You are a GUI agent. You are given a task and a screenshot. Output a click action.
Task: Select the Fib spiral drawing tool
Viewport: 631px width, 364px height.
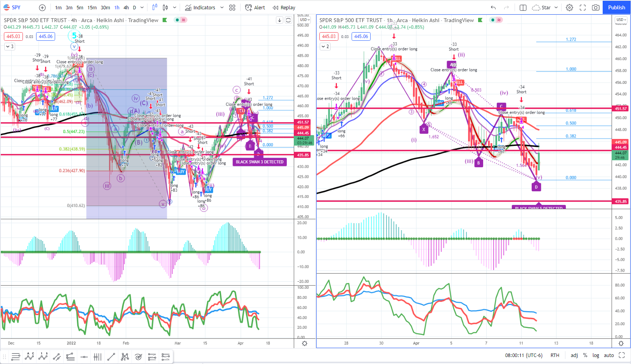click(x=138, y=357)
